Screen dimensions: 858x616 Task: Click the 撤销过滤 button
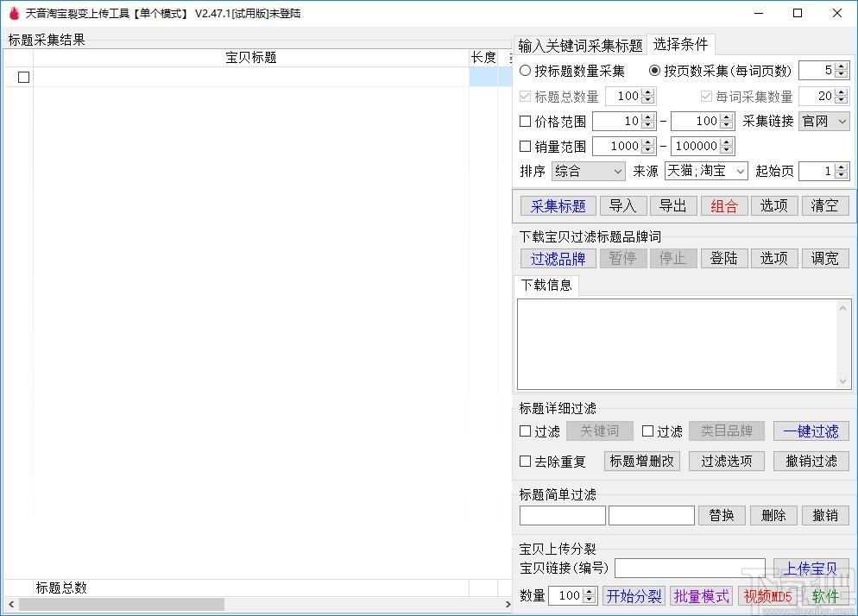811,462
